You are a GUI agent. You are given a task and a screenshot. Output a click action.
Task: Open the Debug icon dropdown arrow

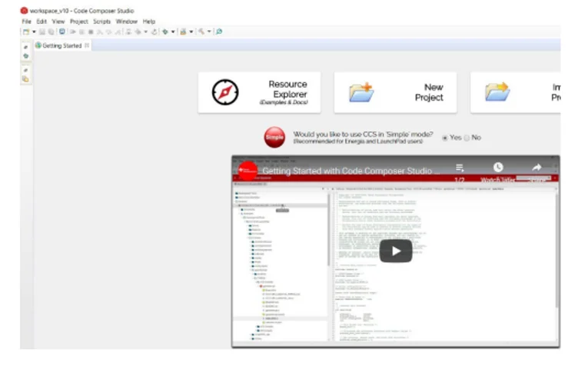point(173,32)
